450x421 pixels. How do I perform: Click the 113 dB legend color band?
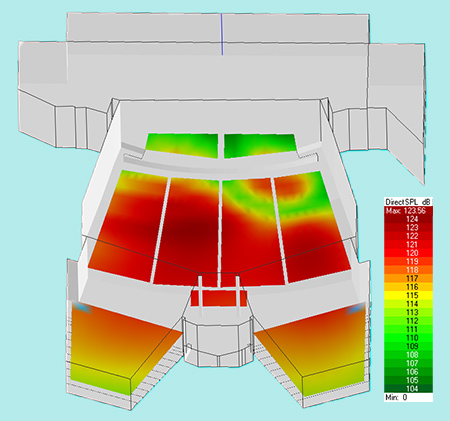[408, 313]
